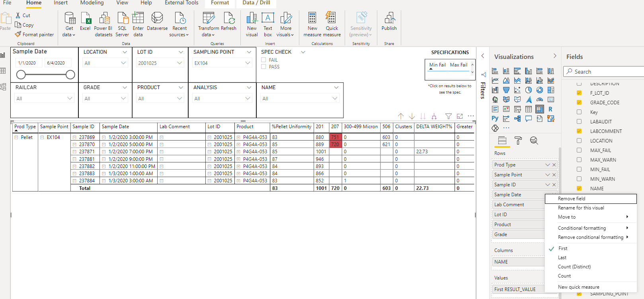The width and height of the screenshot is (644, 299).
Task: Insert a Text box
Action: 268,25
